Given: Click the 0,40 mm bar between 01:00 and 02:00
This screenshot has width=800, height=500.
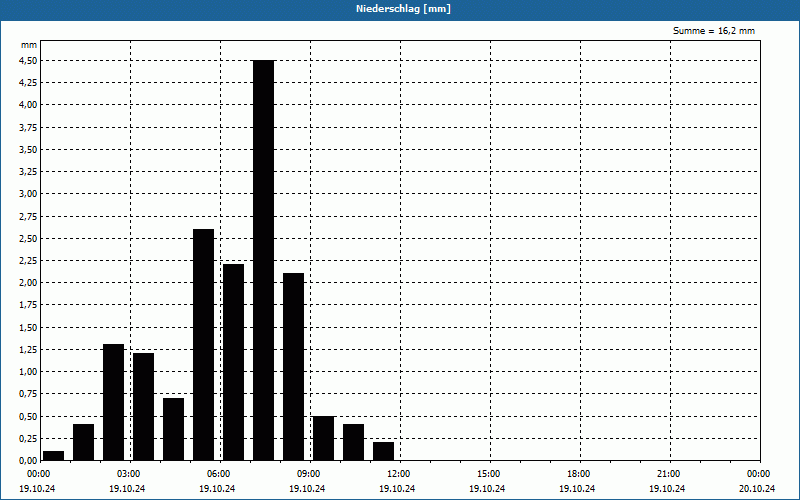Looking at the screenshot, I should [84, 442].
